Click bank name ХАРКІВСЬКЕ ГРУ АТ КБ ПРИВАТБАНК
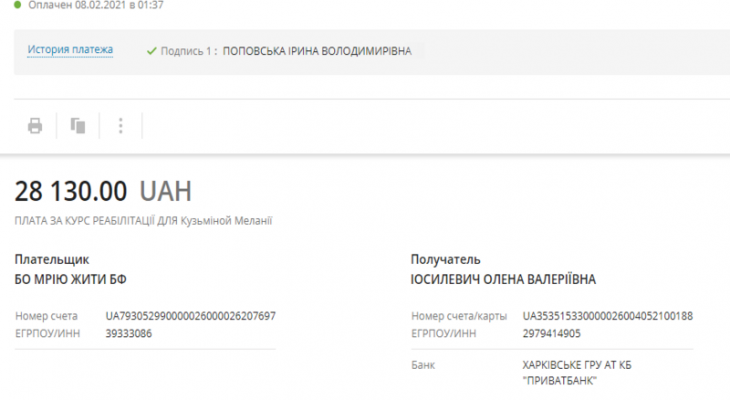The image size is (730, 400). tap(577, 373)
